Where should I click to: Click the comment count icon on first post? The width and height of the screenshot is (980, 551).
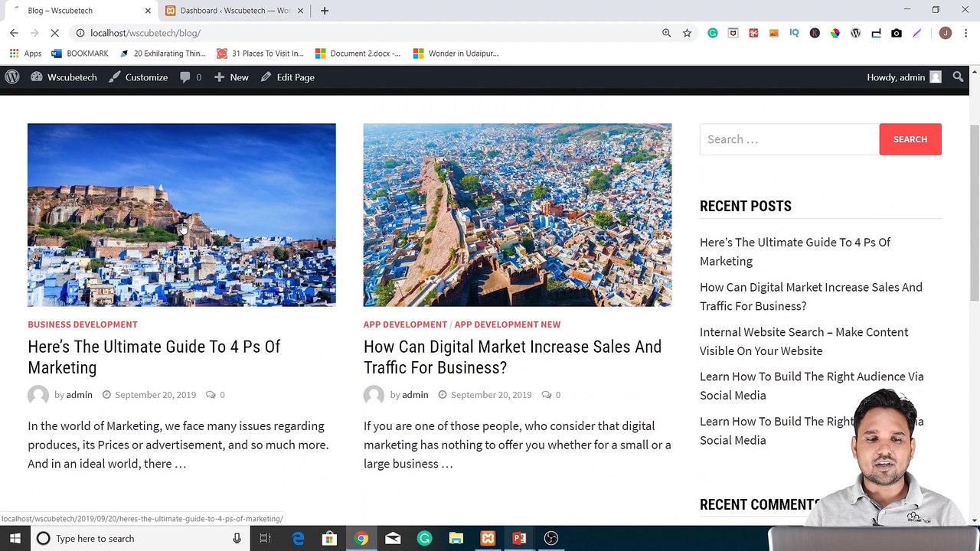tap(211, 395)
